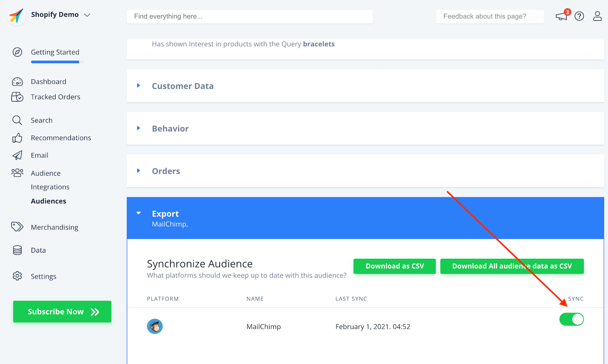Click Download as CSV button
The width and height of the screenshot is (608, 364).
[394, 266]
